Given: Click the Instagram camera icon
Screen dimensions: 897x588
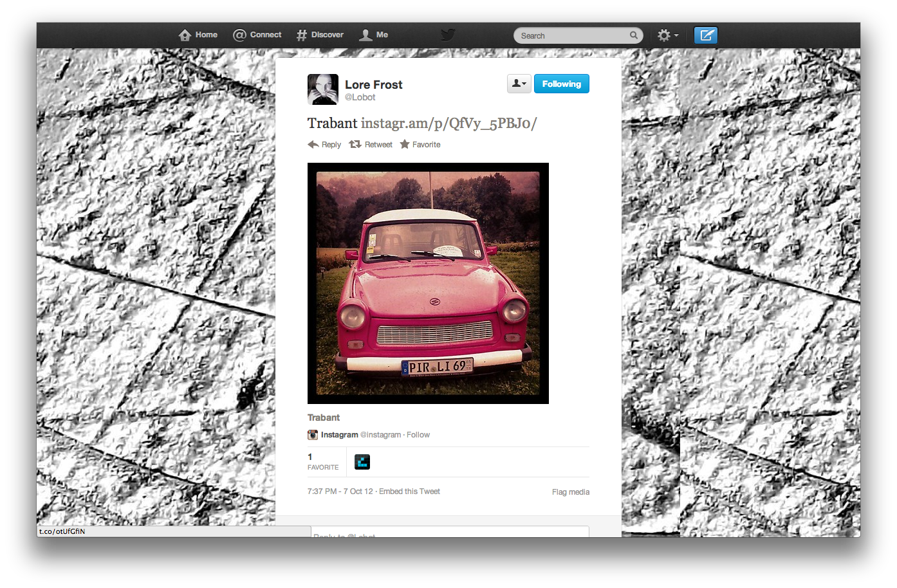Looking at the screenshot, I should 313,435.
